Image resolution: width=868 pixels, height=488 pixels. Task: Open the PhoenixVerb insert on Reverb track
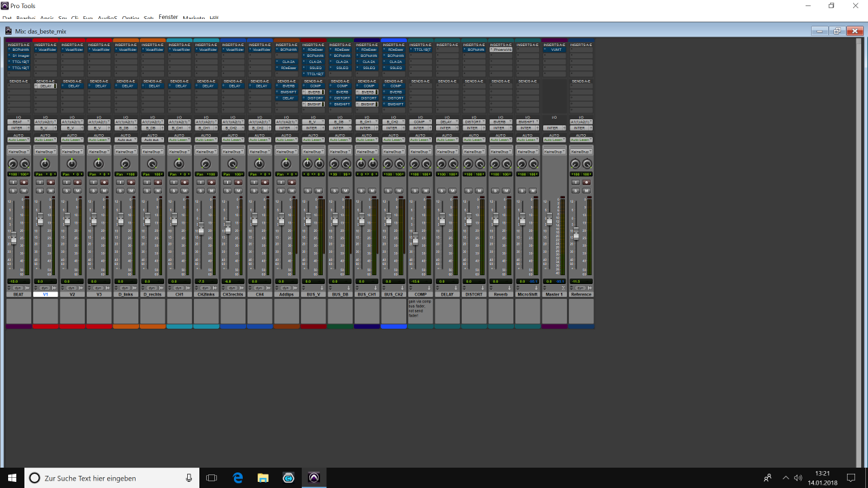tap(501, 49)
